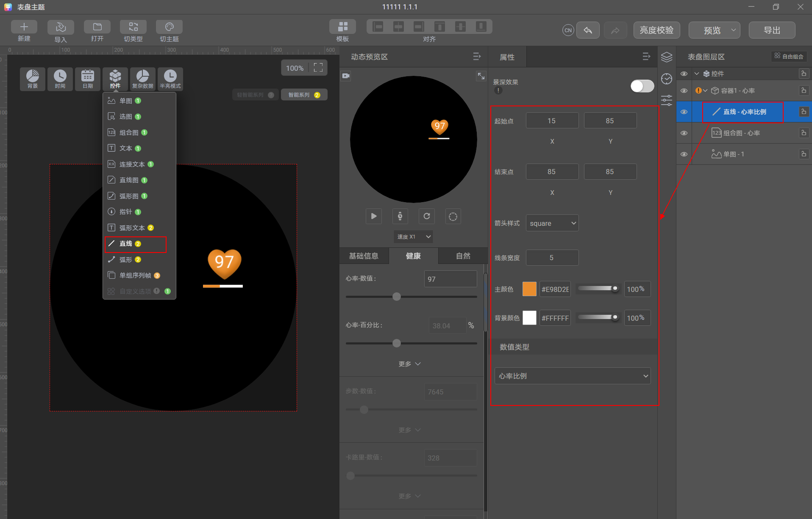Hide the 直线-心率比例 layer with eye icon
This screenshot has width=812, height=519.
pyautogui.click(x=684, y=112)
